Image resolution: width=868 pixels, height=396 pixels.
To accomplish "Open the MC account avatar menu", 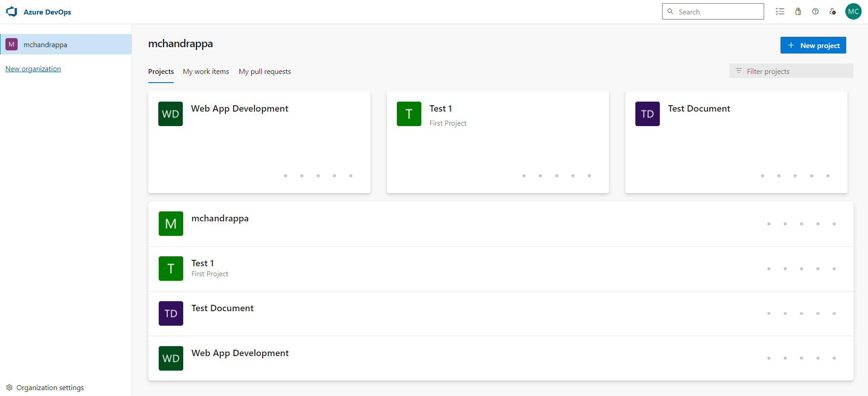I will pyautogui.click(x=853, y=12).
